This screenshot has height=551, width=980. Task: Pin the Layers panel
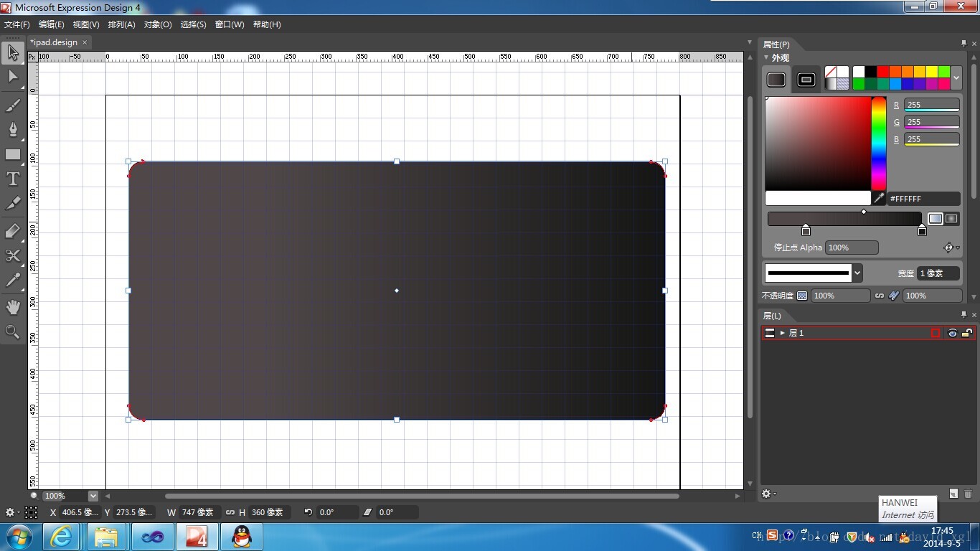(x=964, y=315)
